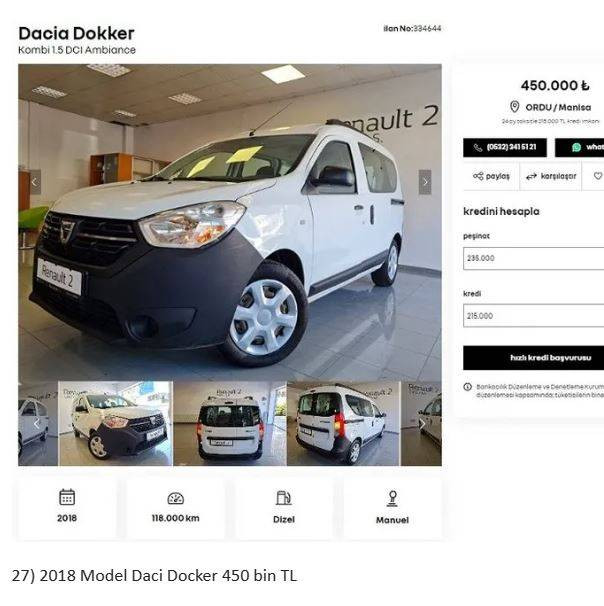
Task: Click the info icon below the credit button
Action: [468, 387]
